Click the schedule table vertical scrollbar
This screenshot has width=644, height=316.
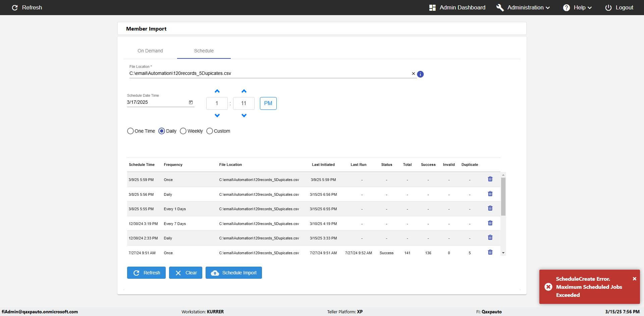[503, 196]
